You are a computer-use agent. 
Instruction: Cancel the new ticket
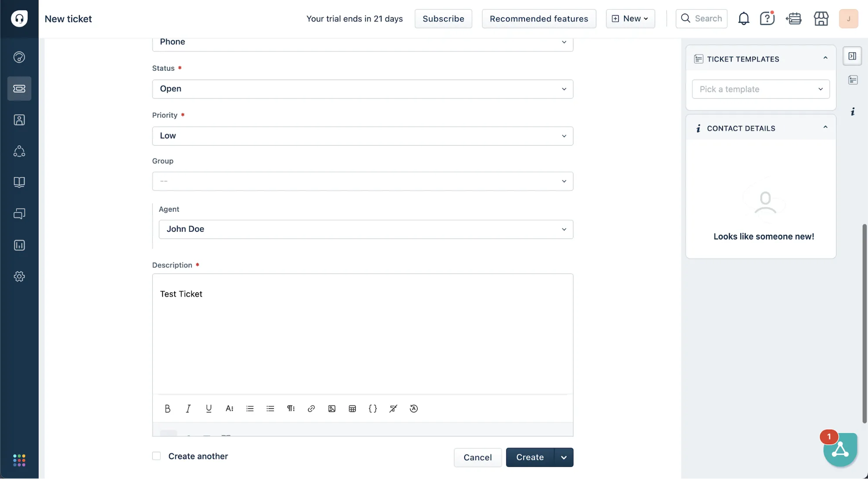pyautogui.click(x=478, y=457)
